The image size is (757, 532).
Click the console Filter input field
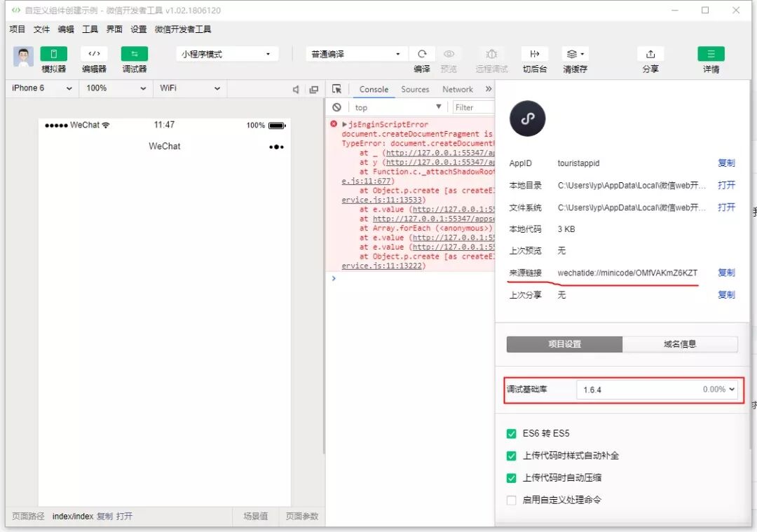[474, 107]
